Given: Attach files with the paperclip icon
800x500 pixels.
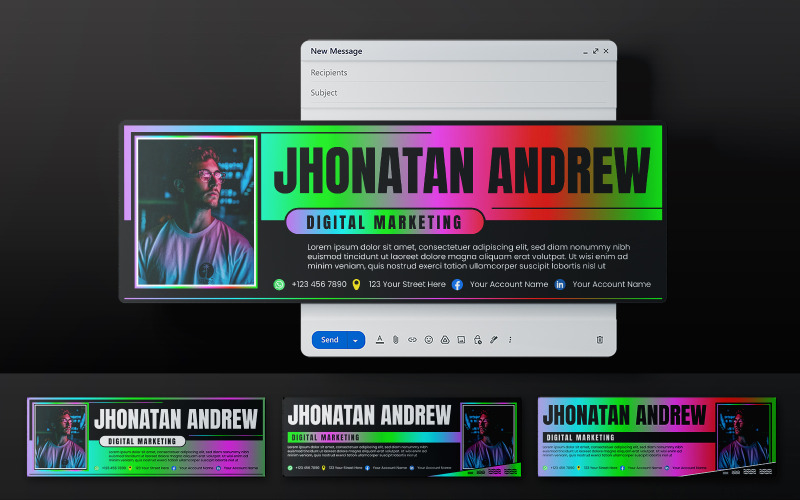Looking at the screenshot, I should (395, 340).
